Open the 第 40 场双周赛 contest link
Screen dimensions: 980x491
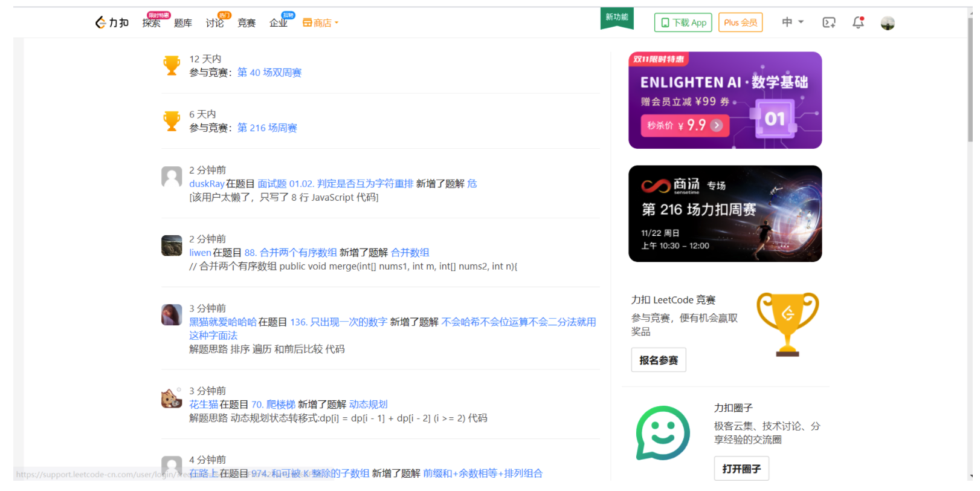(x=269, y=73)
